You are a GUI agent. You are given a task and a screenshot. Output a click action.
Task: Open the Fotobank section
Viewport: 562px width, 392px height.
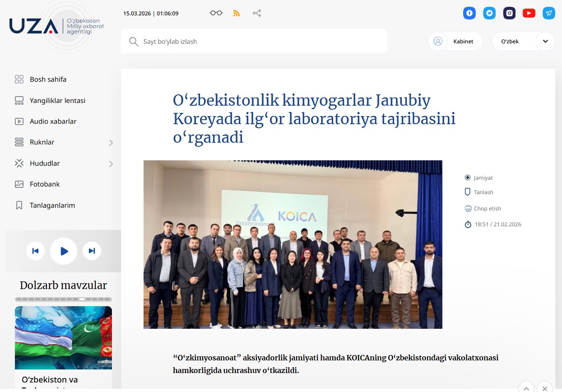(x=45, y=184)
